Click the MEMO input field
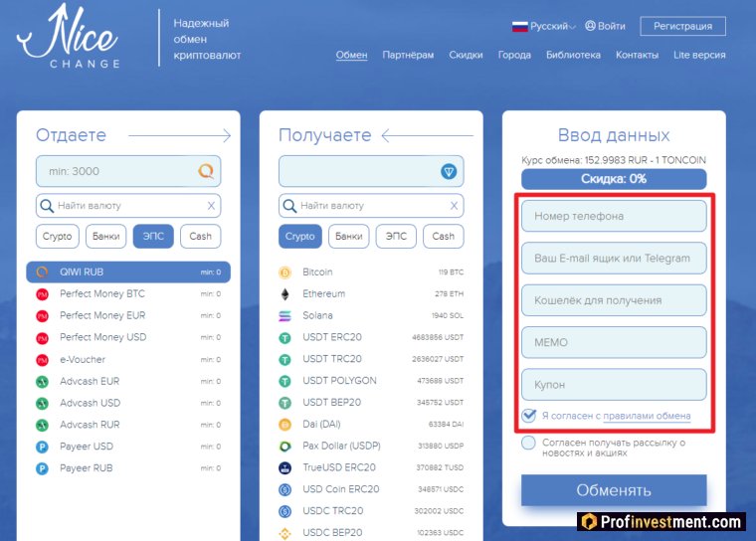 614,342
